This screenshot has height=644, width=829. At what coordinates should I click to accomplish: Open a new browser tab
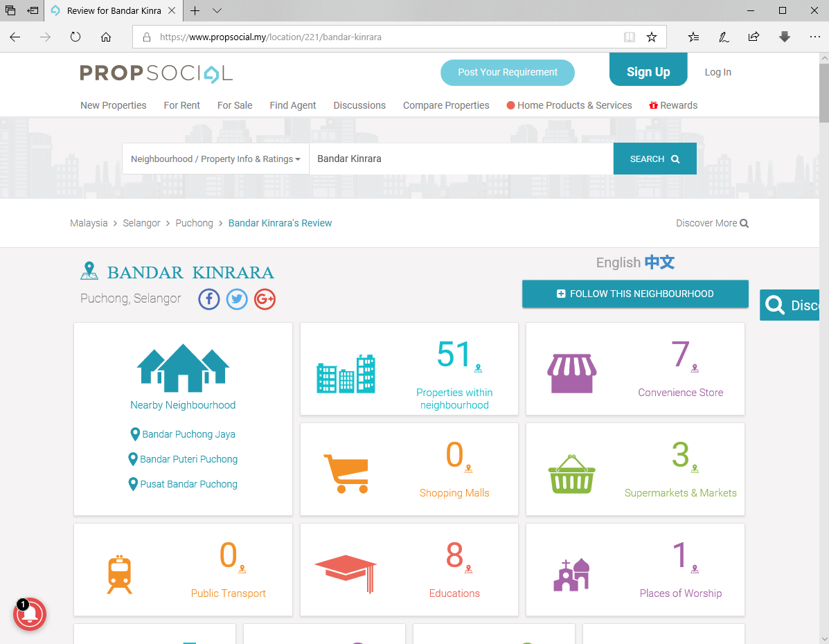(x=195, y=10)
